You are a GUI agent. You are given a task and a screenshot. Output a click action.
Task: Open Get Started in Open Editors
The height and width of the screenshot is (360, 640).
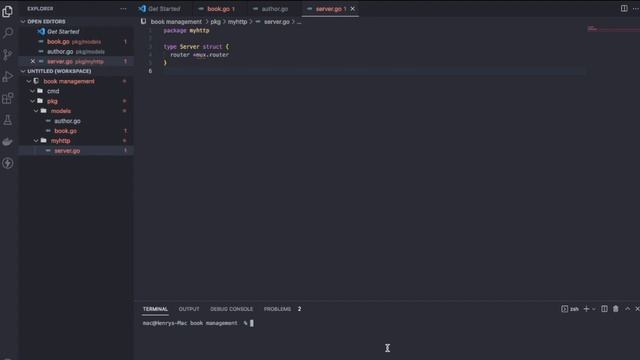[x=76, y=31]
